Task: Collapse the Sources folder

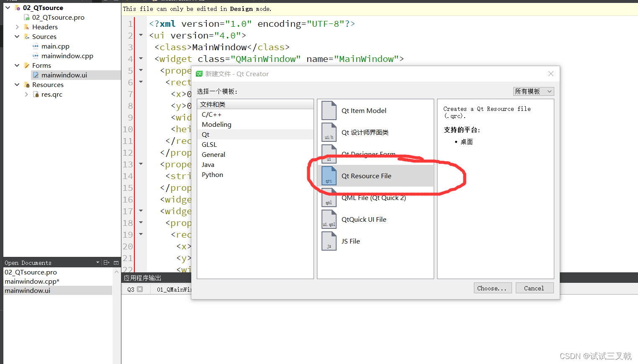Action: coord(17,36)
